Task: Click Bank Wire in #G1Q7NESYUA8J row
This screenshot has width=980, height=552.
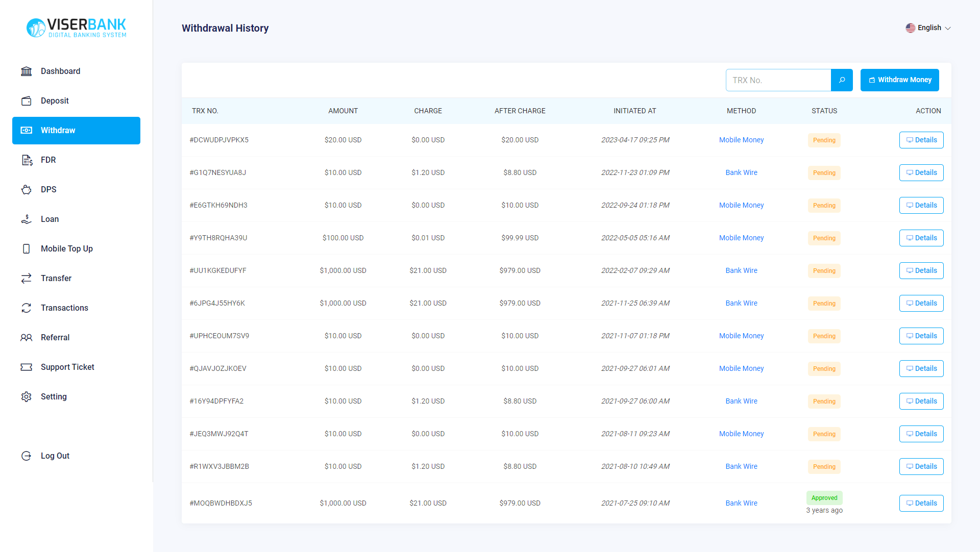Action: click(741, 173)
